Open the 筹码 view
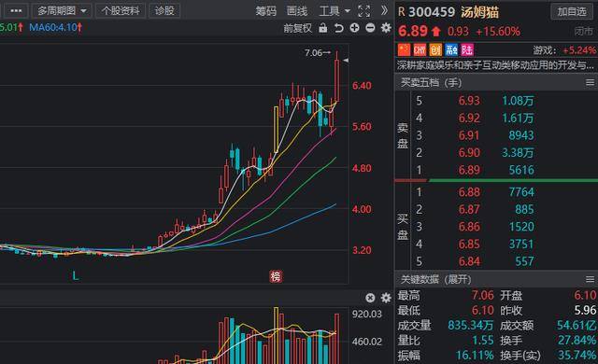This screenshot has width=598, height=364. click(x=265, y=11)
